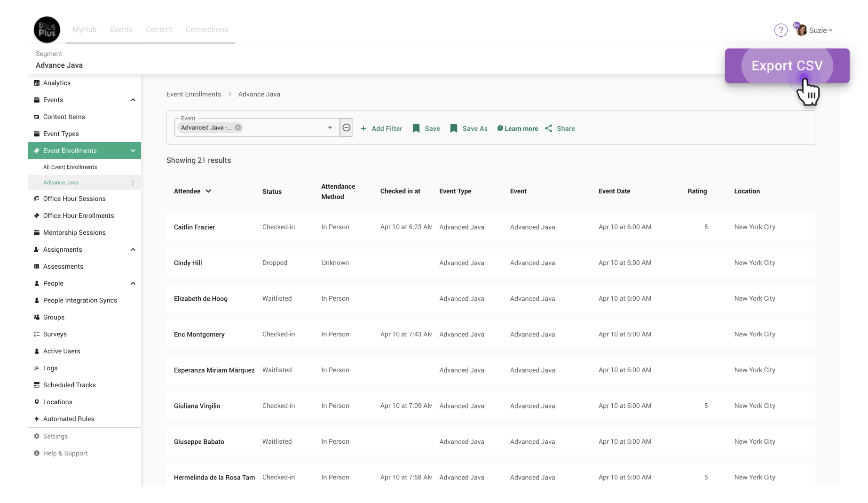Click the Office Hour Enrollments icon
This screenshot has height=503, width=868.
[x=37, y=216]
